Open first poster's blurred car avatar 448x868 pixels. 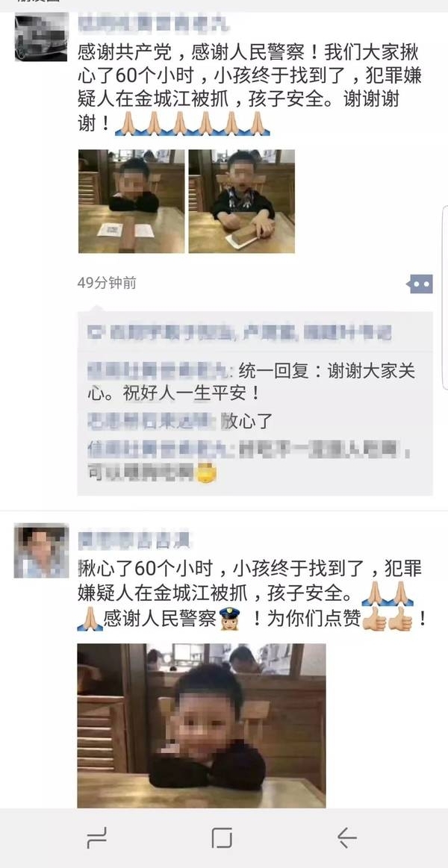coord(41,37)
